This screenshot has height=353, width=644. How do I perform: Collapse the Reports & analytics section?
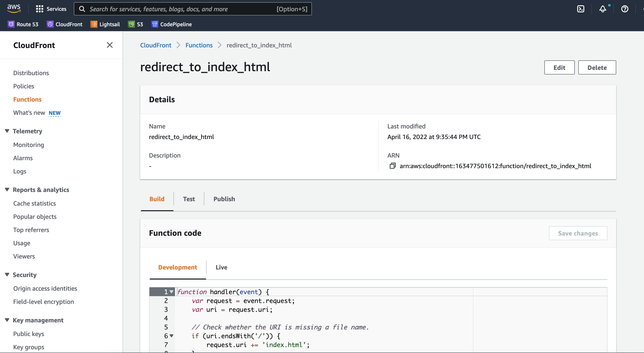pyautogui.click(x=7, y=190)
